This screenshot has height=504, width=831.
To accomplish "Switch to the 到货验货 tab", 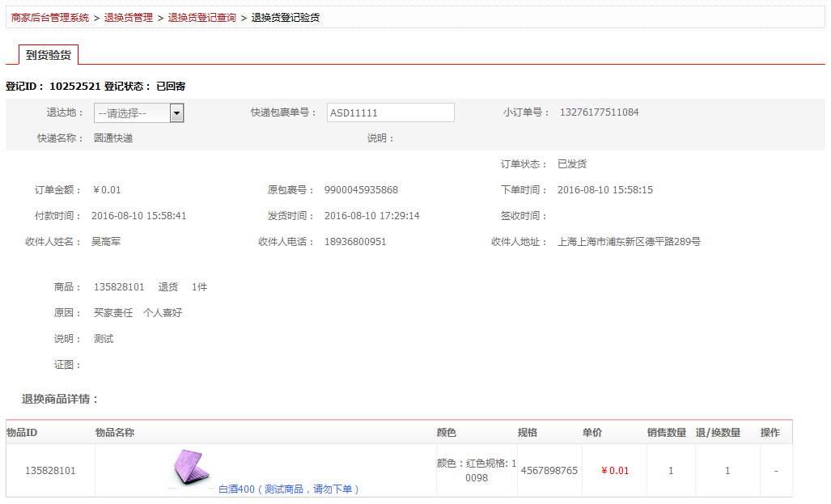I will point(49,57).
